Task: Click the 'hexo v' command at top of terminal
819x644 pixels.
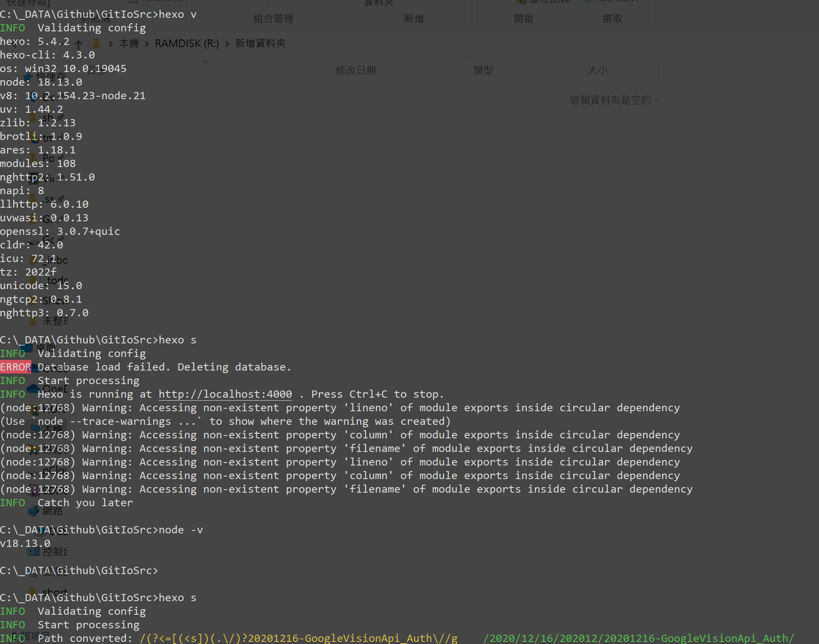Action: [x=178, y=14]
